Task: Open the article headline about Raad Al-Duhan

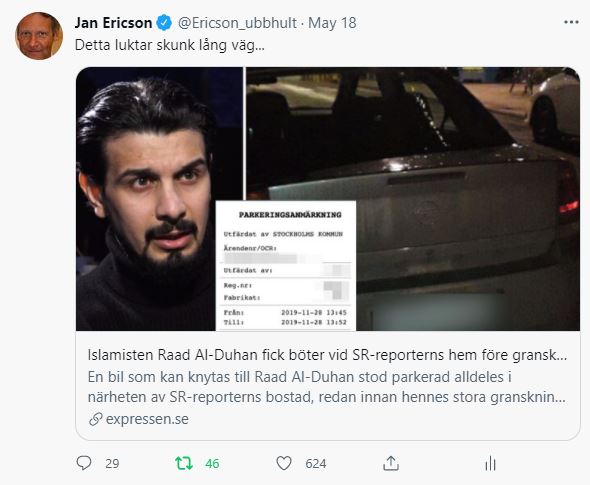Action: click(x=327, y=355)
